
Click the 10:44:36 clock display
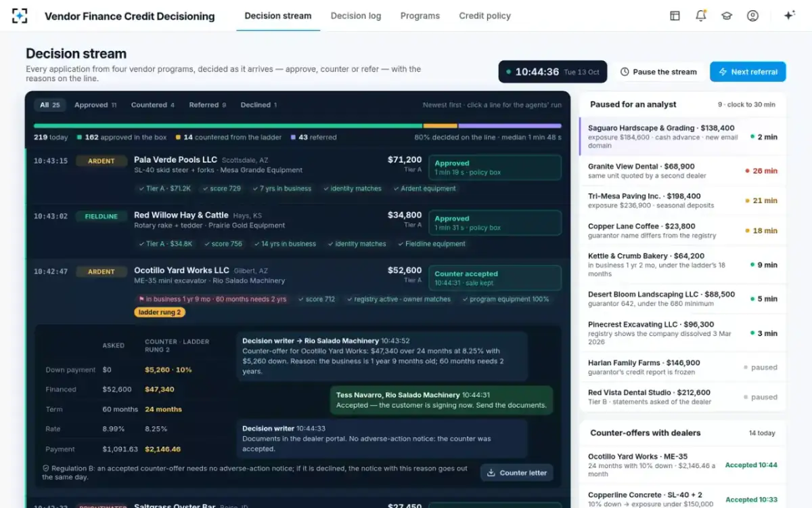(x=553, y=72)
